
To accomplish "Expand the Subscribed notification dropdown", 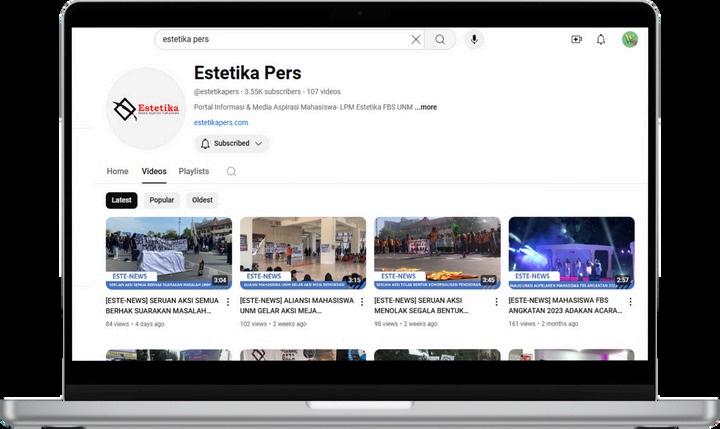I will (231, 143).
